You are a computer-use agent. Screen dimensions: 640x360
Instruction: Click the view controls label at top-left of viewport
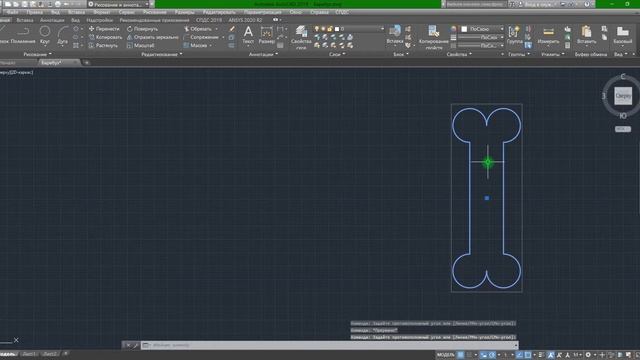click(x=16, y=72)
